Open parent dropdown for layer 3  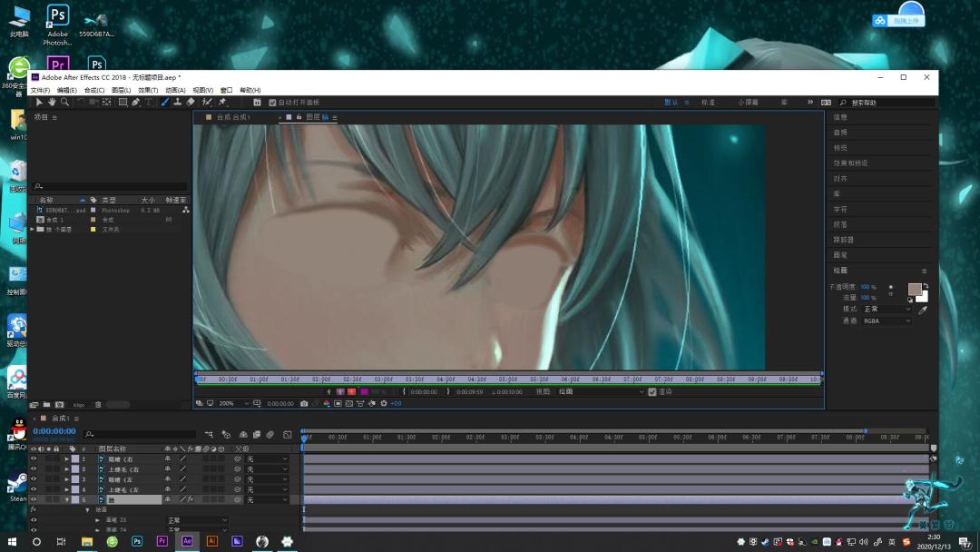[x=267, y=479]
